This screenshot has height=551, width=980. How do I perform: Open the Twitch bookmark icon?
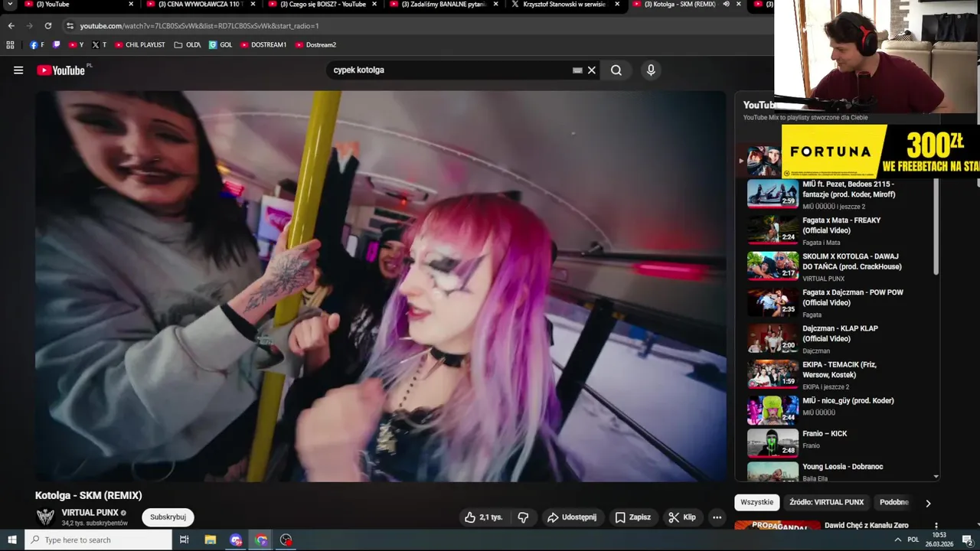coord(56,45)
